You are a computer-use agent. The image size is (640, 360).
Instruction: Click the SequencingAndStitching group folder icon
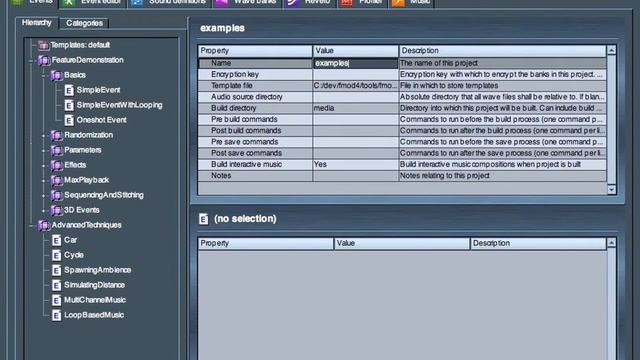pos(56,195)
